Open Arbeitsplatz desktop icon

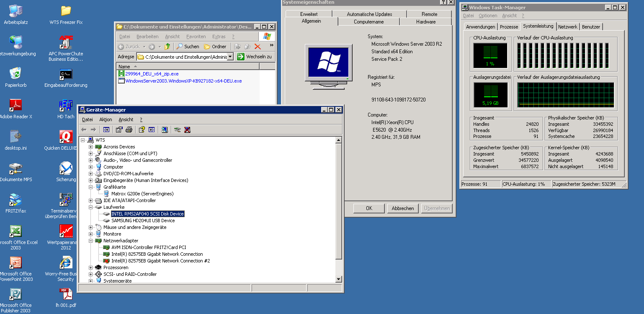pos(15,15)
